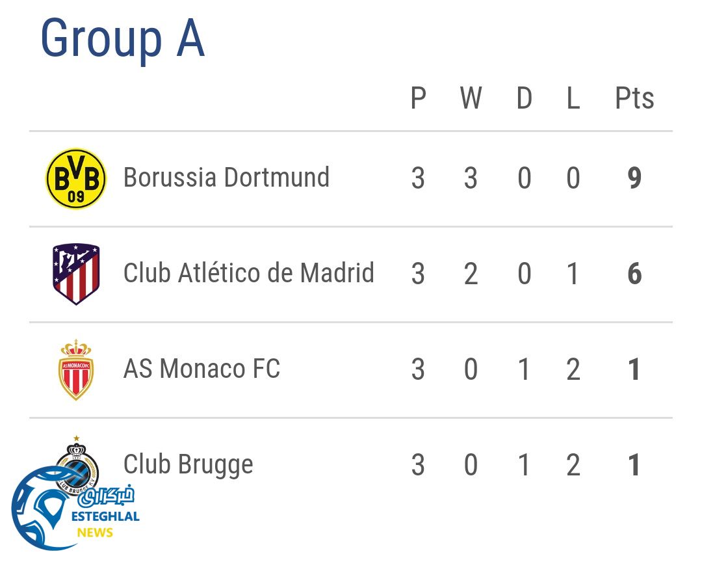728x571 pixels.
Task: Select the Club Brugge team name
Action: [x=188, y=464]
